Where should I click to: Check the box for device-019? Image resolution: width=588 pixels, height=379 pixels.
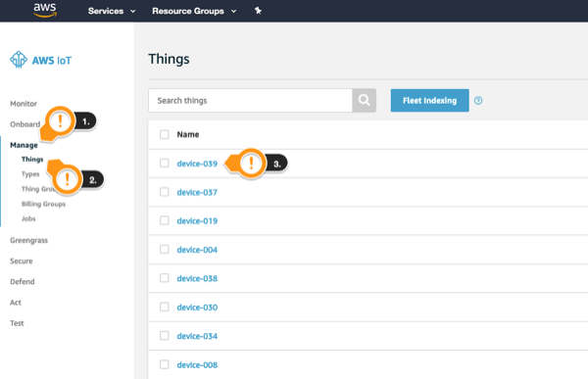point(165,220)
